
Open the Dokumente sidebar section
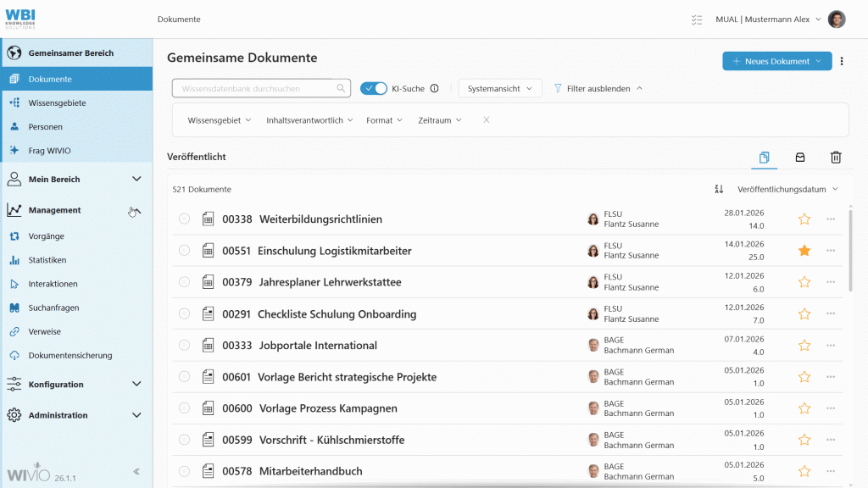[x=51, y=80]
